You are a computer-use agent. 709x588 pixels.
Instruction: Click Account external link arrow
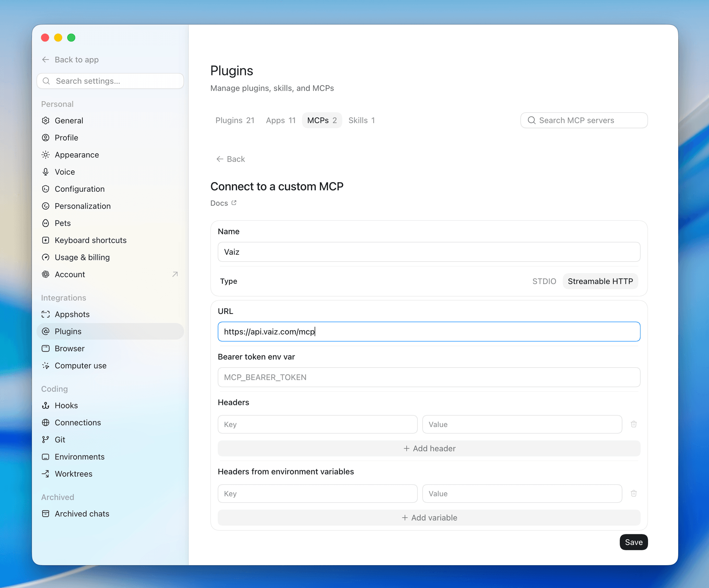(x=175, y=274)
